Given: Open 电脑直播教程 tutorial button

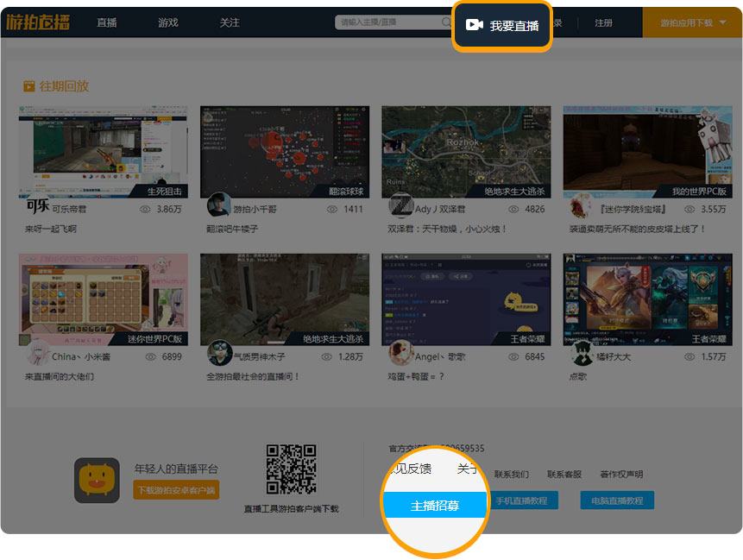Looking at the screenshot, I should coord(617,500).
